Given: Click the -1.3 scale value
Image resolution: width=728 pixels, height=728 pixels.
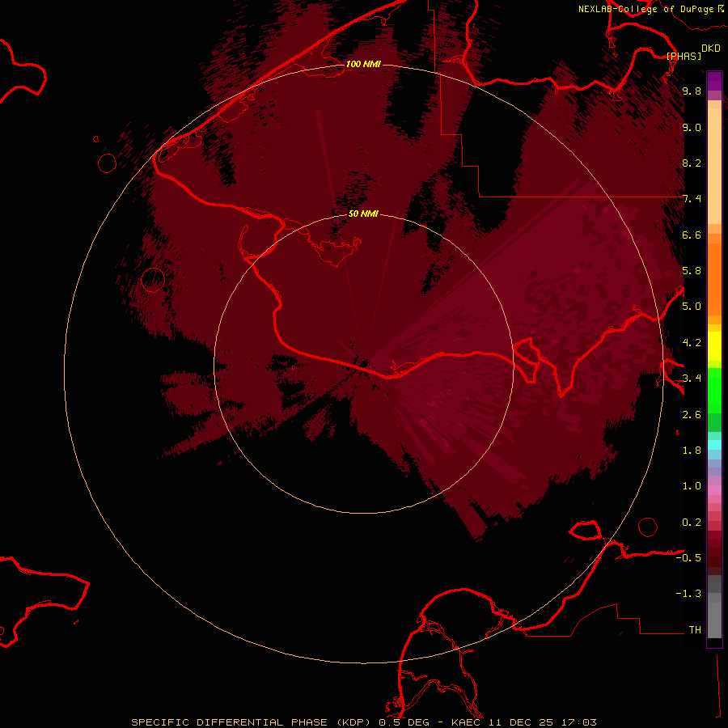Looking at the screenshot, I should [688, 594].
